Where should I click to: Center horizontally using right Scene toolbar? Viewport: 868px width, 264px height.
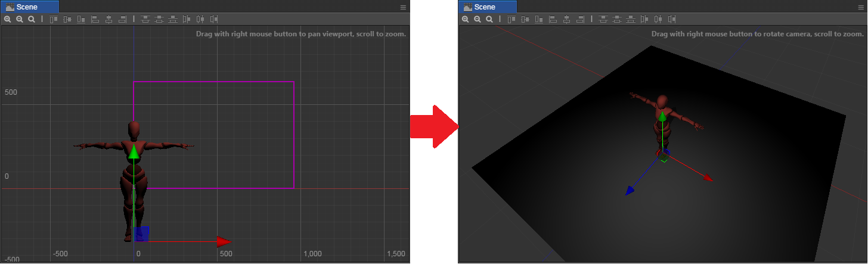tap(567, 19)
